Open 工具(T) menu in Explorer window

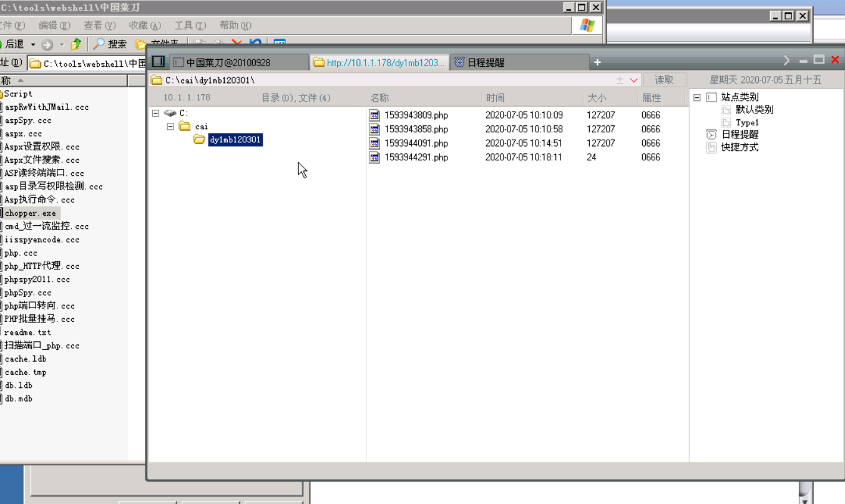pos(190,26)
